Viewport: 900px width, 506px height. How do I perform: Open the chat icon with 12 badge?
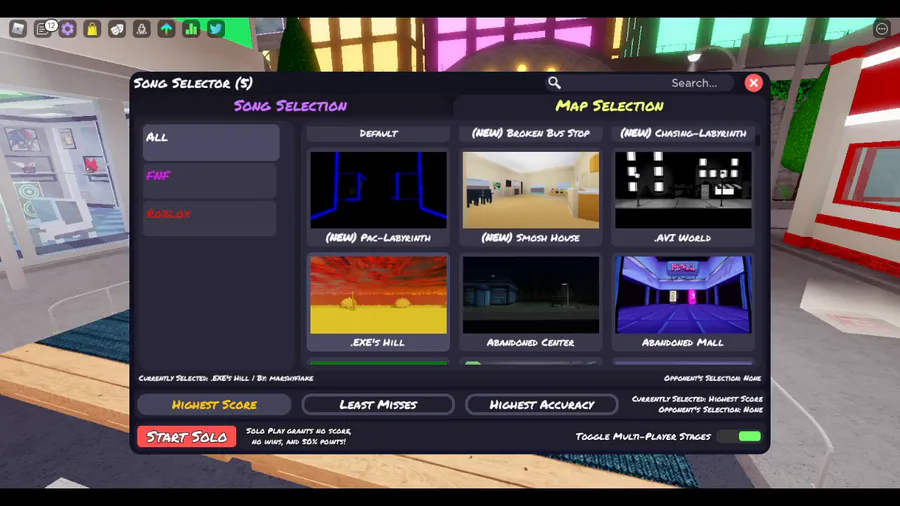(44, 28)
